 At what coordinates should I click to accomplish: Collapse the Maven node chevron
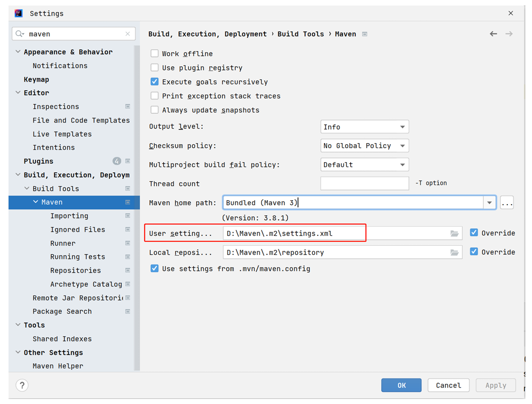point(36,202)
